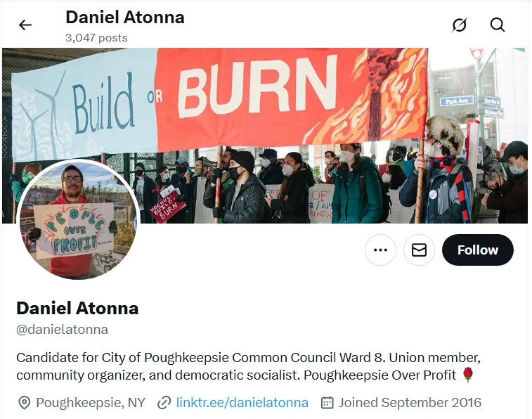Click the Daniel Atonna header title

[125, 18]
